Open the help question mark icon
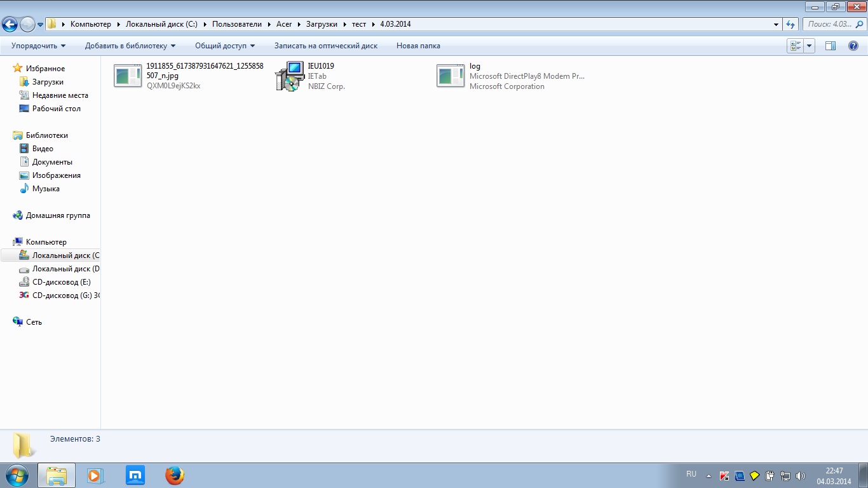Viewport: 868px width, 488px height. click(x=853, y=46)
